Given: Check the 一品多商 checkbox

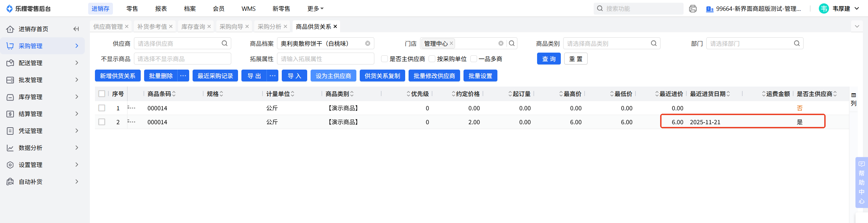Looking at the screenshot, I should pyautogui.click(x=474, y=59).
